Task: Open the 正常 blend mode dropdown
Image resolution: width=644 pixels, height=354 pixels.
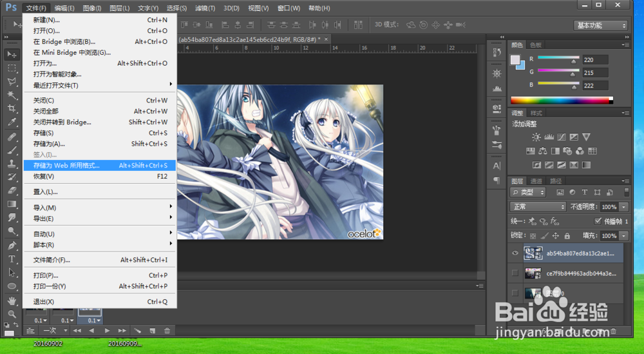Action: pos(538,207)
